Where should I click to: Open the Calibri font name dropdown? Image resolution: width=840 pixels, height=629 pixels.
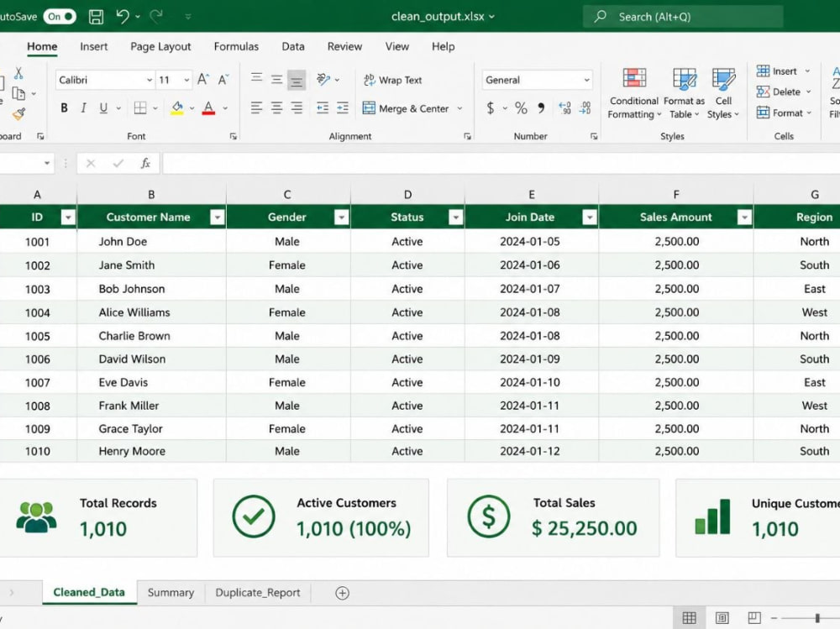point(150,81)
